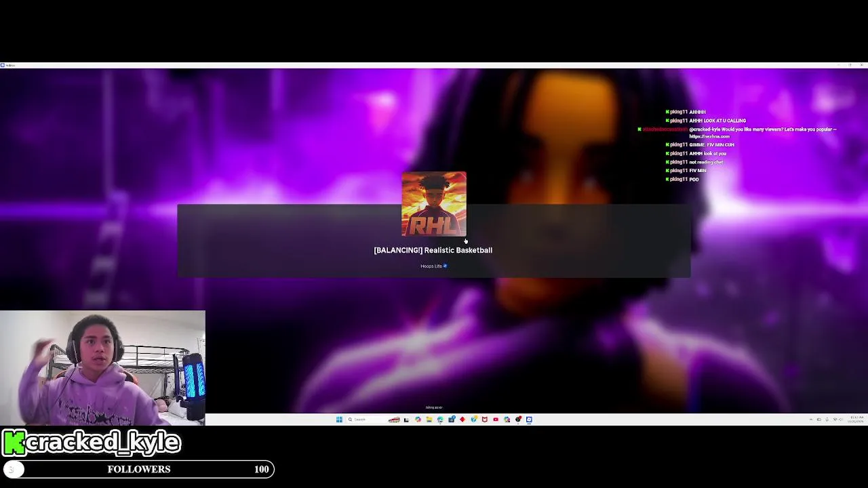The width and height of the screenshot is (868, 488).
Task: Click the webcam overlay feed
Action: pos(102,368)
